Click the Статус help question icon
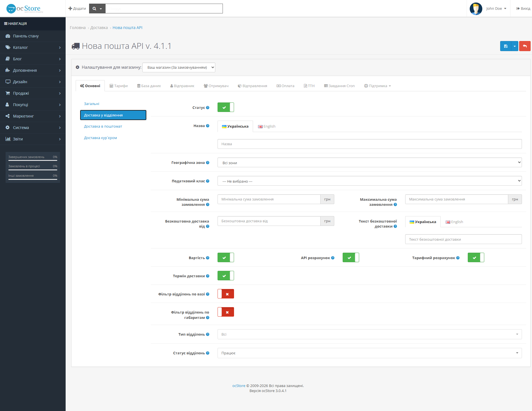The width and height of the screenshot is (532, 411). 207,107
